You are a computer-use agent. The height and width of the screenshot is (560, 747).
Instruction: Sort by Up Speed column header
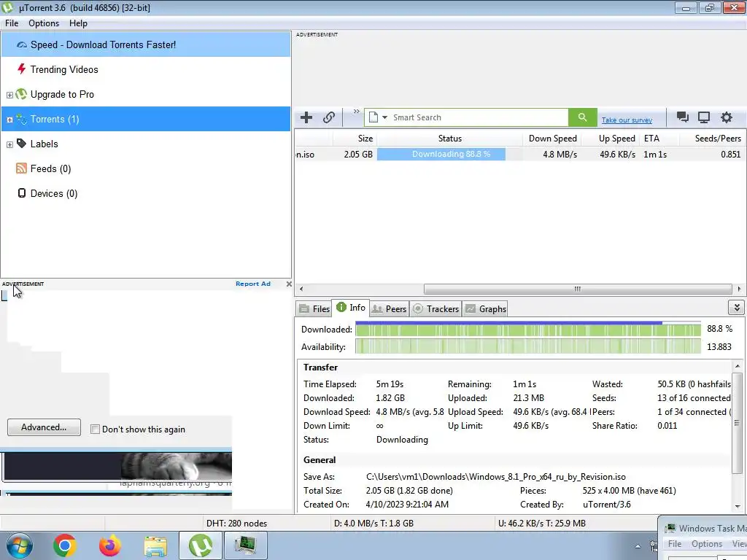(611, 139)
